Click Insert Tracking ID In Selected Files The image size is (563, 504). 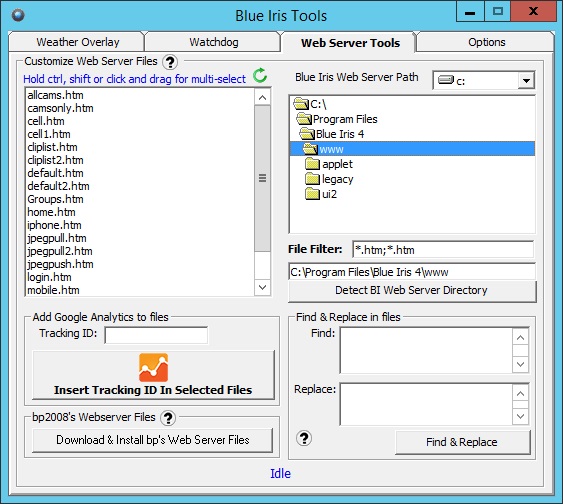[153, 375]
